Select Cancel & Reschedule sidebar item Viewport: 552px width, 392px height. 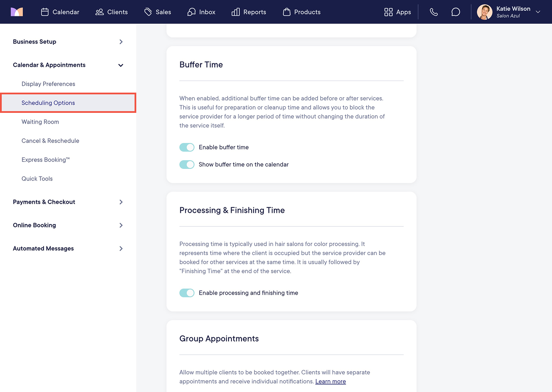[50, 141]
